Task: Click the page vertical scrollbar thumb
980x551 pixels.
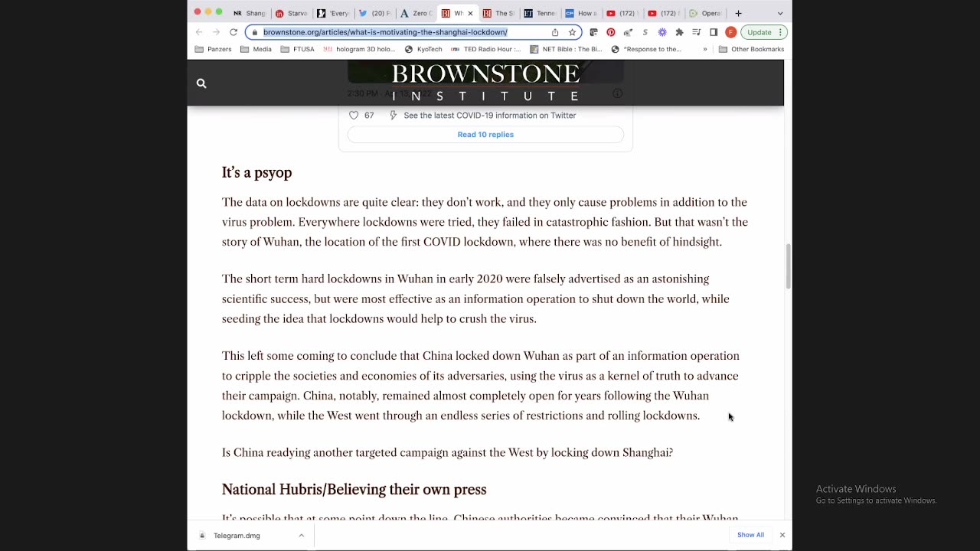Action: [x=788, y=266]
